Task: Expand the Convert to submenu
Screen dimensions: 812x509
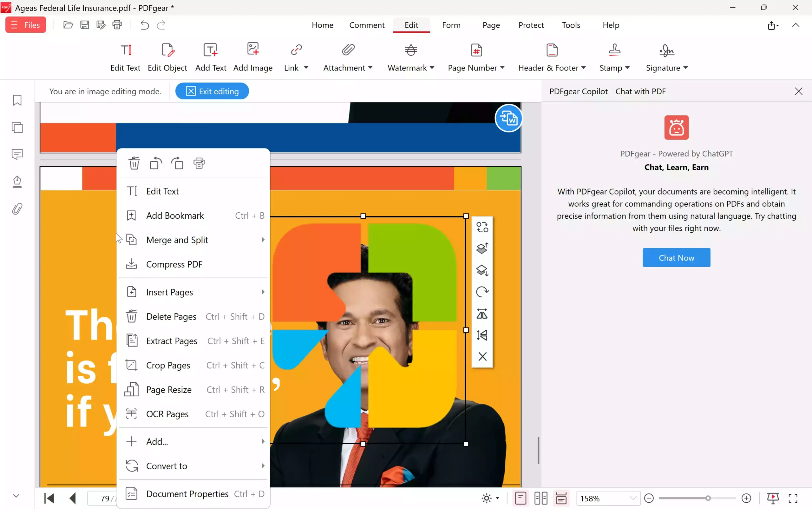Action: pos(193,466)
